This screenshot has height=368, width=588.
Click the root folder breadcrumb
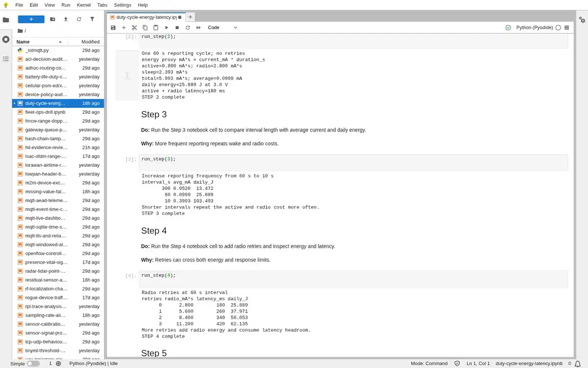click(21, 31)
